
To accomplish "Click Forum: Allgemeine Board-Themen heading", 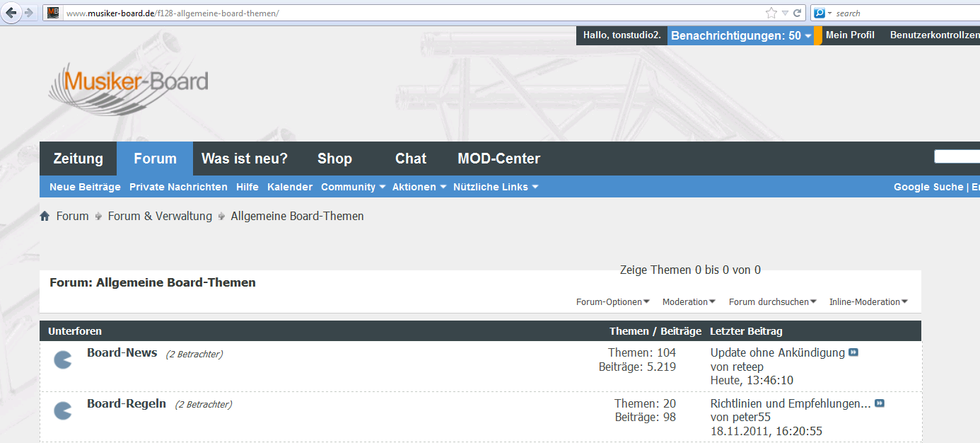I will pyautogui.click(x=153, y=282).
